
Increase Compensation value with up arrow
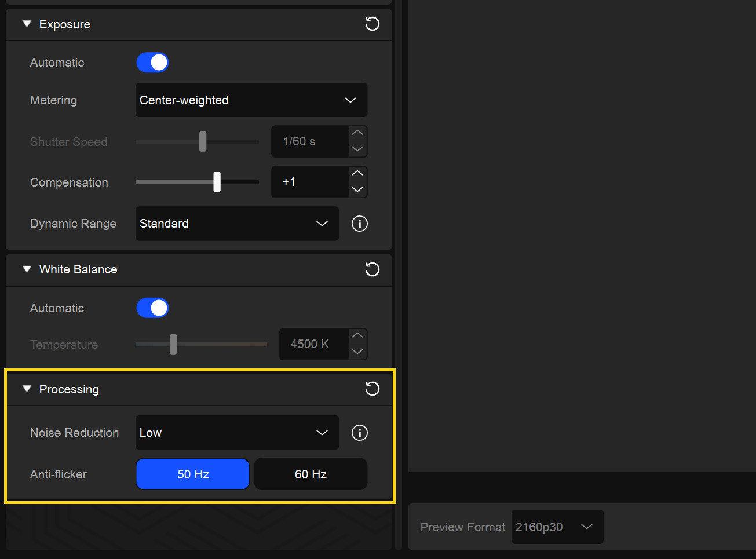coord(357,174)
